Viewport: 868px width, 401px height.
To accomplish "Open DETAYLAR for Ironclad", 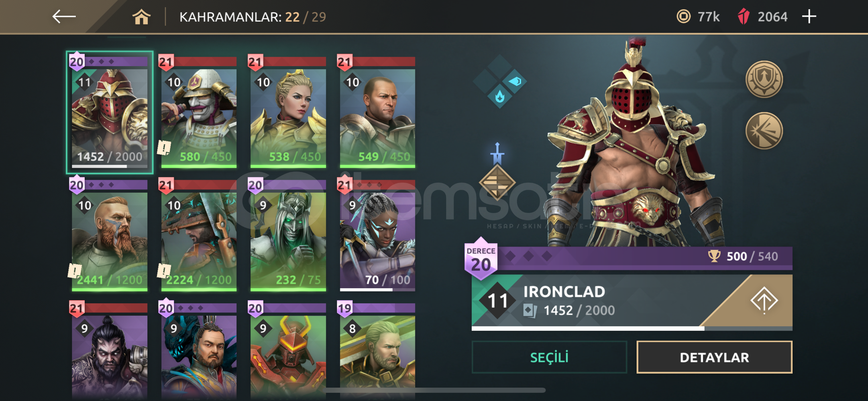I will point(714,357).
